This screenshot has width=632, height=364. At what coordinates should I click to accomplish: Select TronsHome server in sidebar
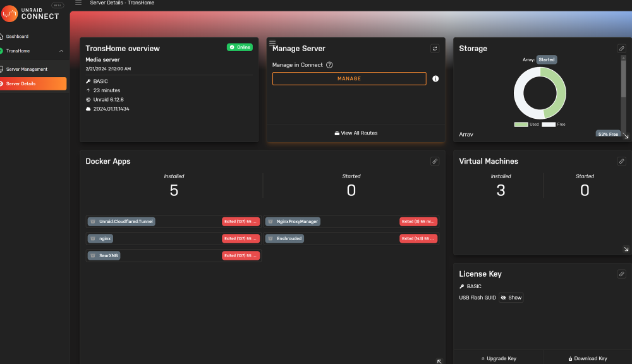pyautogui.click(x=18, y=51)
